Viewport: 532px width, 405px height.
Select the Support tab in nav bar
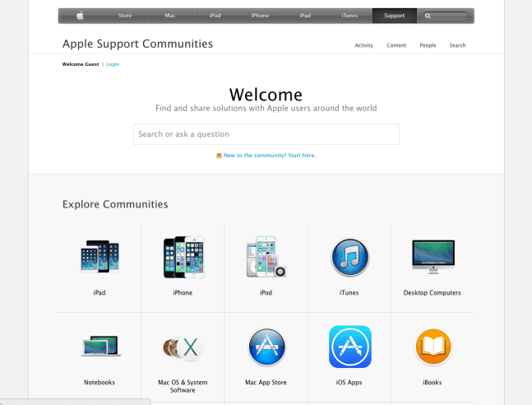[394, 16]
